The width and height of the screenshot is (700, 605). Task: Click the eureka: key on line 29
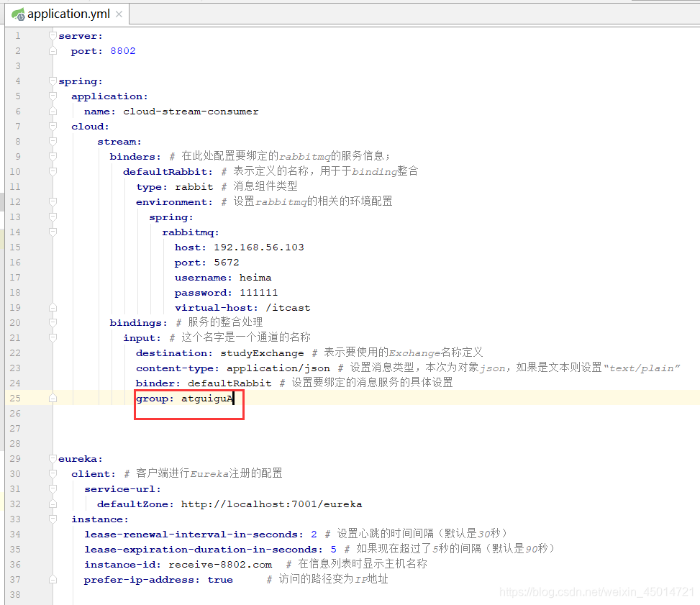pos(81,458)
